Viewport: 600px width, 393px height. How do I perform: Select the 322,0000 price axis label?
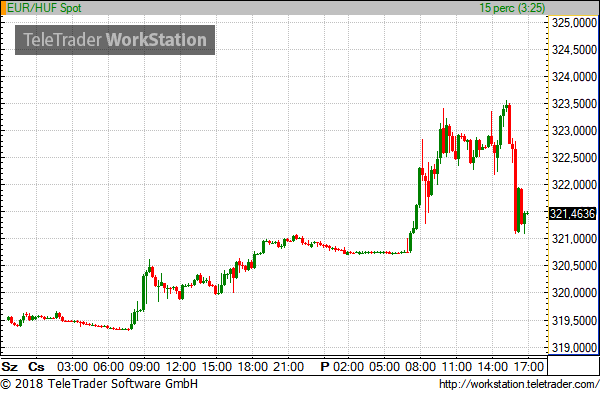[574, 185]
